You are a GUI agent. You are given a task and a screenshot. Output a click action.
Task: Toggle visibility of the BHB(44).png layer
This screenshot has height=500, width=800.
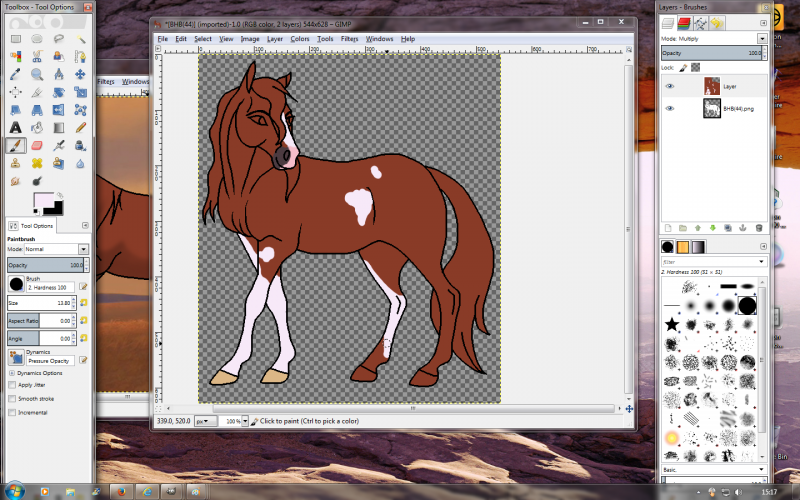670,108
